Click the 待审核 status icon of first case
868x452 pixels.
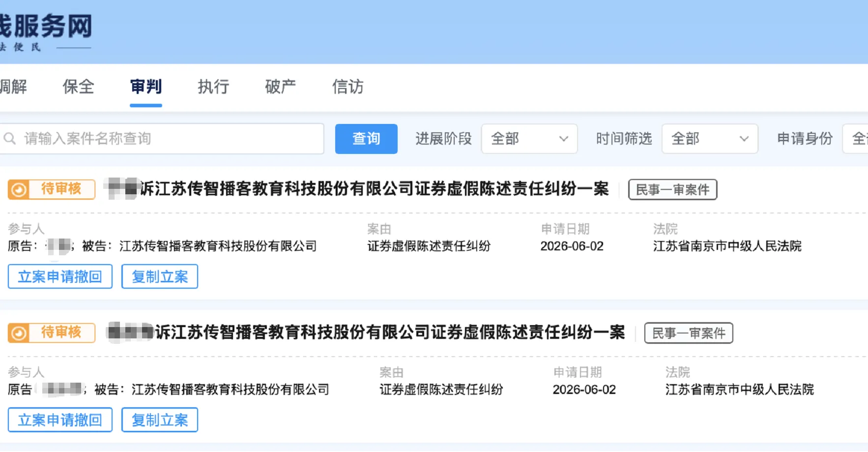[x=19, y=189]
